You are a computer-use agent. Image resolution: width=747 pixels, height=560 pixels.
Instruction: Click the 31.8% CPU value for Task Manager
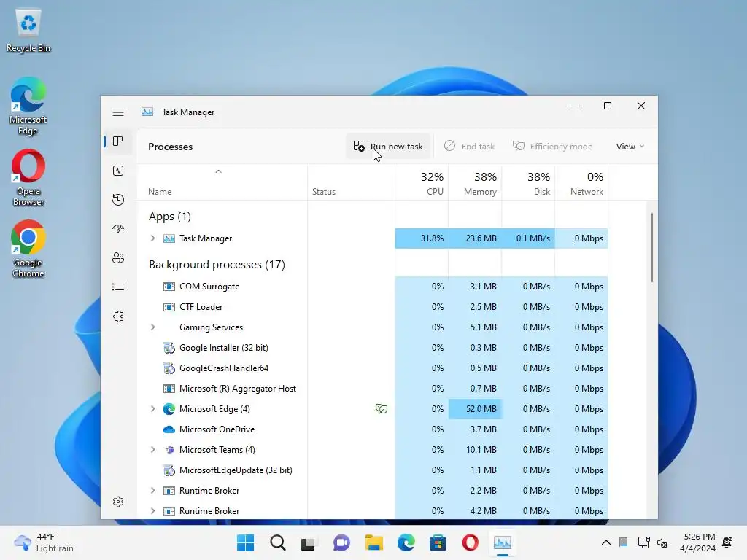(x=422, y=238)
